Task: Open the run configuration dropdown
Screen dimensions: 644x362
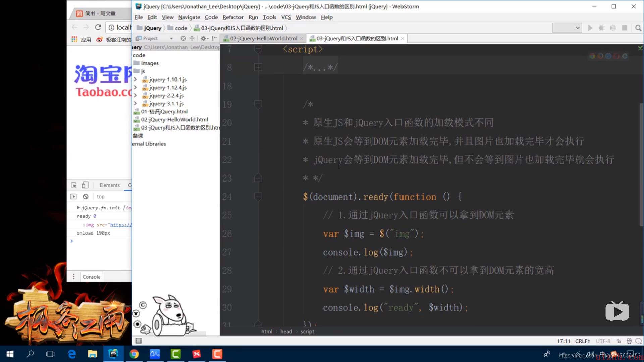Action: (567, 28)
